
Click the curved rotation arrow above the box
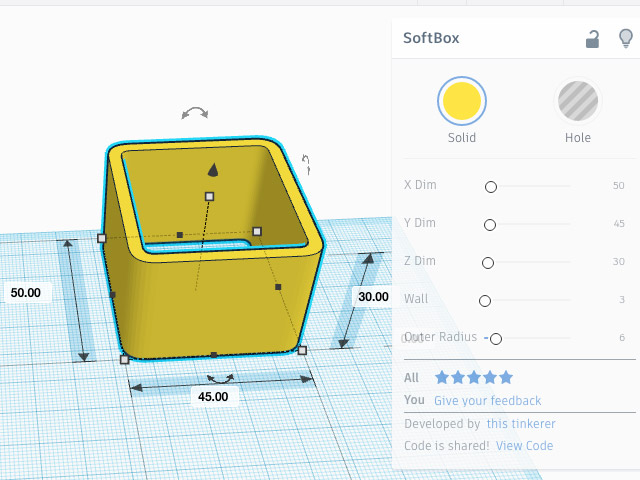[x=195, y=113]
